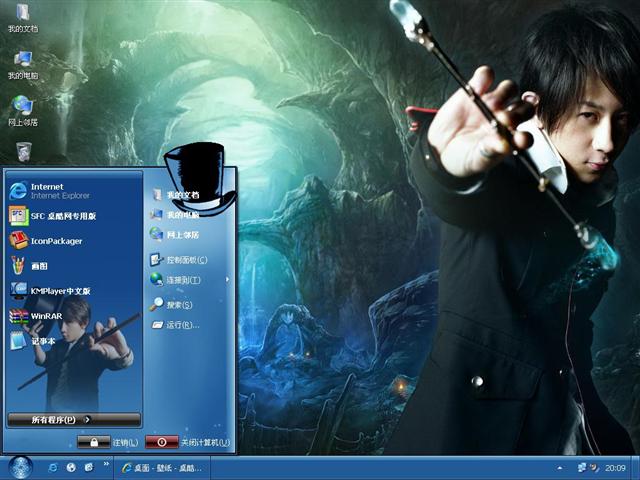Select the recycle bin desktop icon
This screenshot has height=480, width=640.
[23, 151]
